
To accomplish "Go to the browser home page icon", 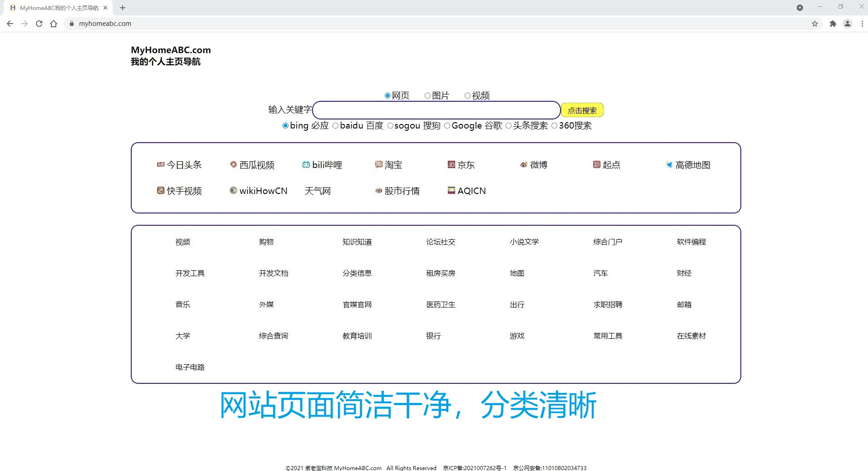I will click(54, 24).
